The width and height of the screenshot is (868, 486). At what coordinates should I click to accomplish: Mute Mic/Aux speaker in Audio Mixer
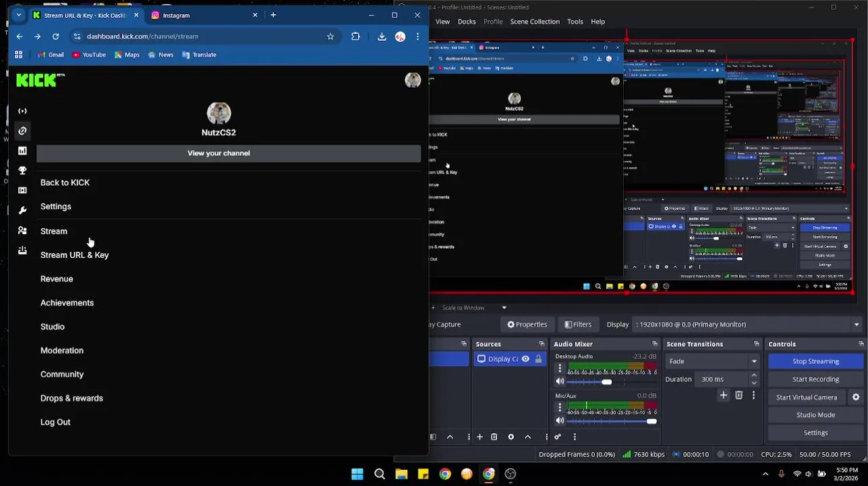tap(560, 421)
